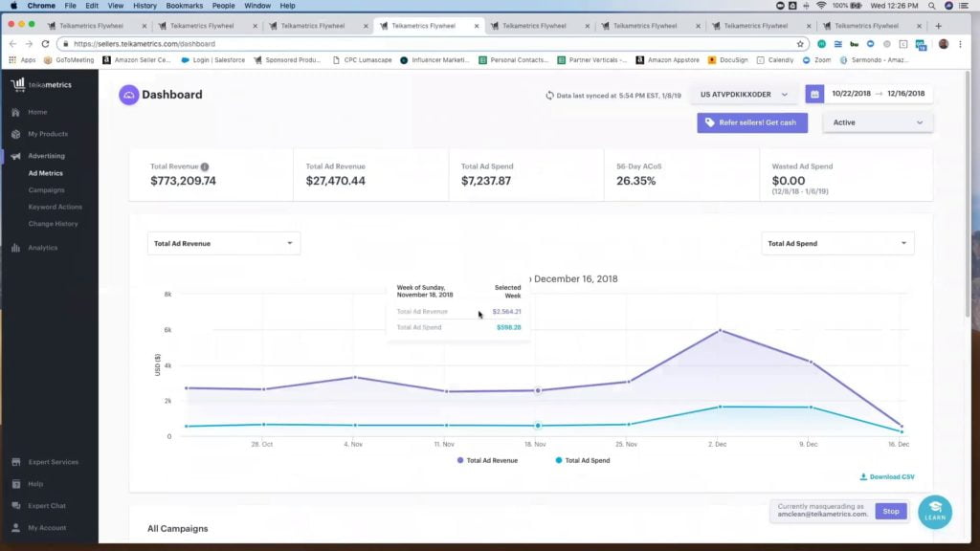Click the Wi-Fi status icon
Image resolution: width=980 pixels, height=551 pixels.
[821, 6]
